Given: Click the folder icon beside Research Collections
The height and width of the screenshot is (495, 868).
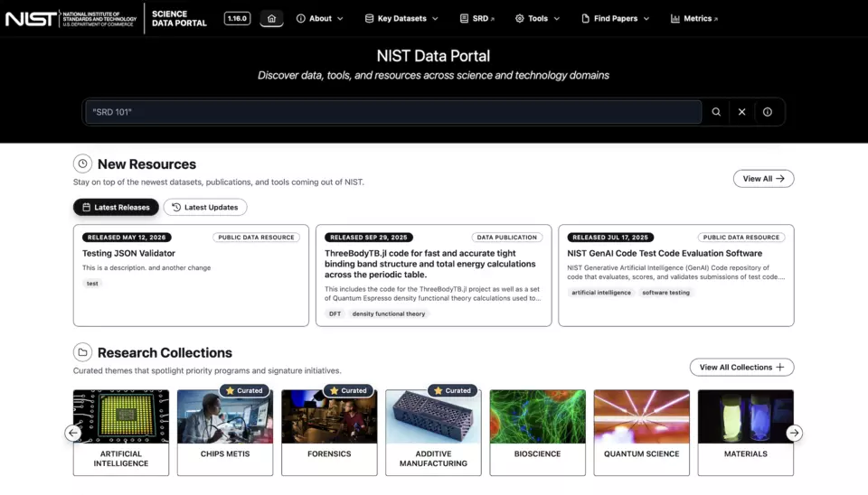Looking at the screenshot, I should click(x=82, y=352).
